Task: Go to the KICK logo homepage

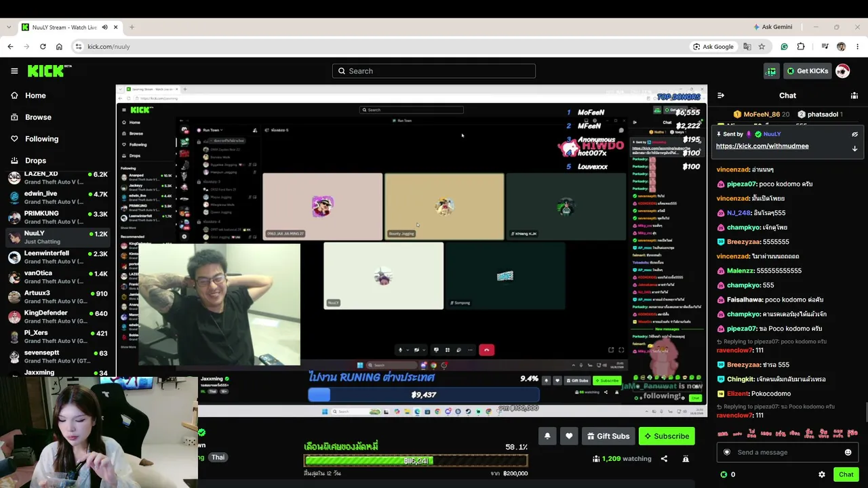Action: [x=50, y=70]
